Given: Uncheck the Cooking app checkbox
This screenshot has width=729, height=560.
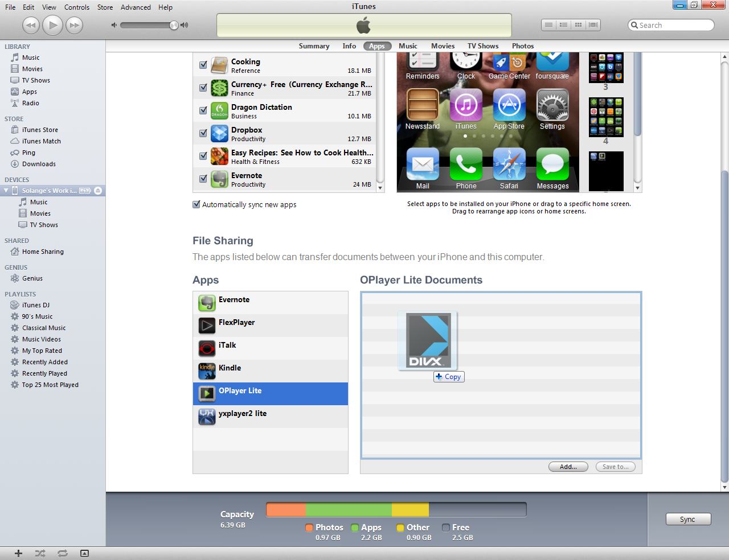Looking at the screenshot, I should tap(203, 65).
